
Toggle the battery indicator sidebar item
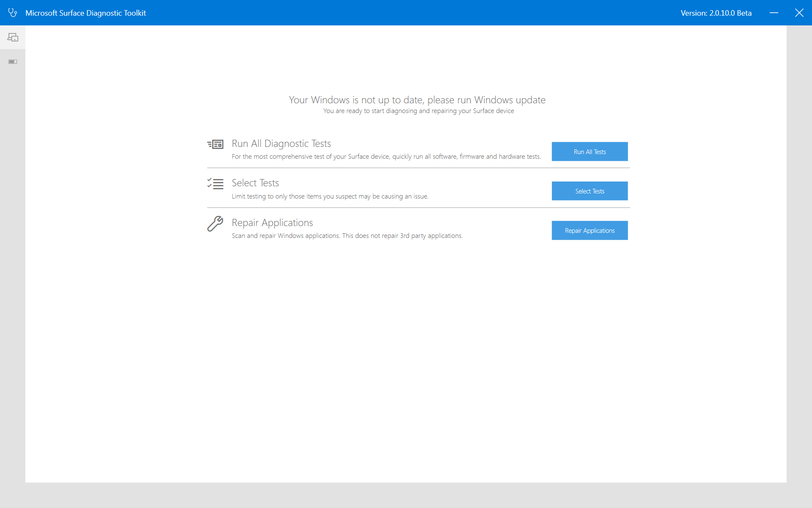(12, 61)
